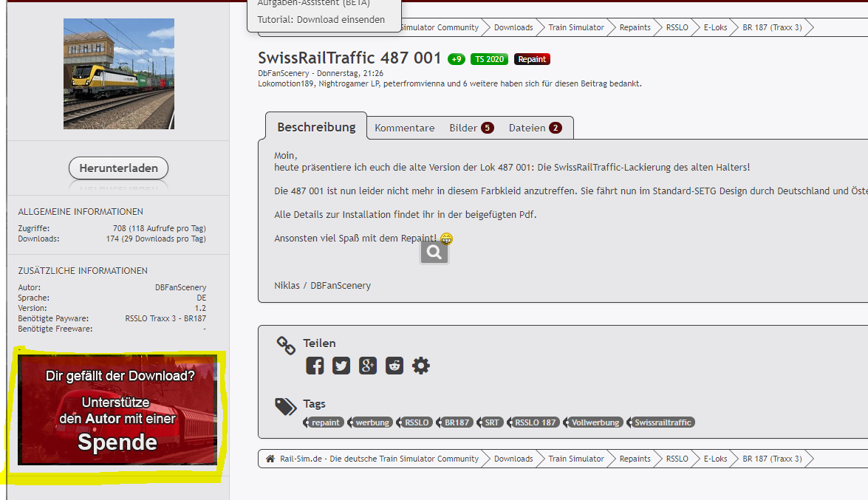Click the +9 likes badge
The image size is (868, 500).
tap(456, 59)
